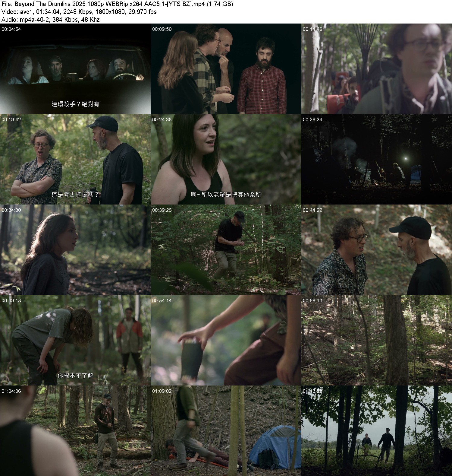Select the silhouetted figures walking in field frame
452x476 pixels.
click(377, 431)
